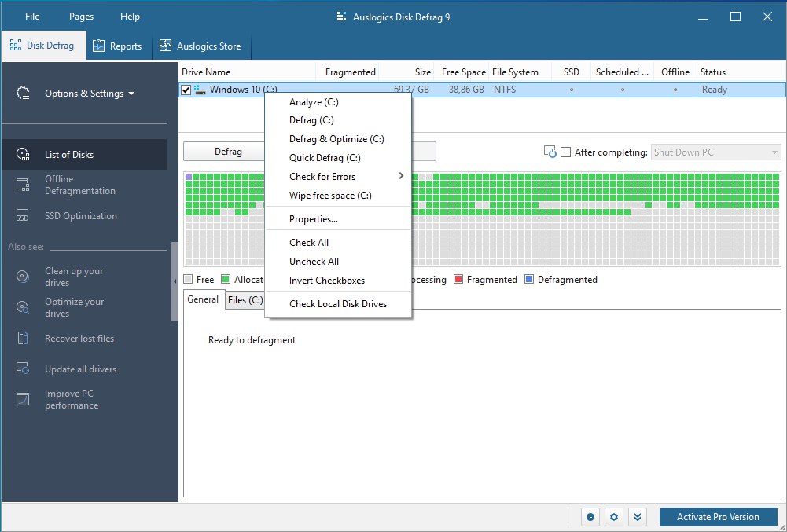The height and width of the screenshot is (532, 787).
Task: Open List of Disks in sidebar
Action: 84,155
